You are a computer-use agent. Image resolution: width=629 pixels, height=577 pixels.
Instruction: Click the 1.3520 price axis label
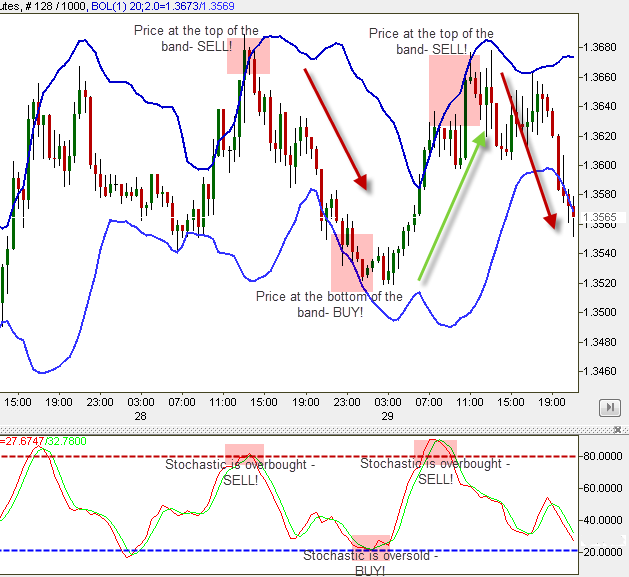599,283
